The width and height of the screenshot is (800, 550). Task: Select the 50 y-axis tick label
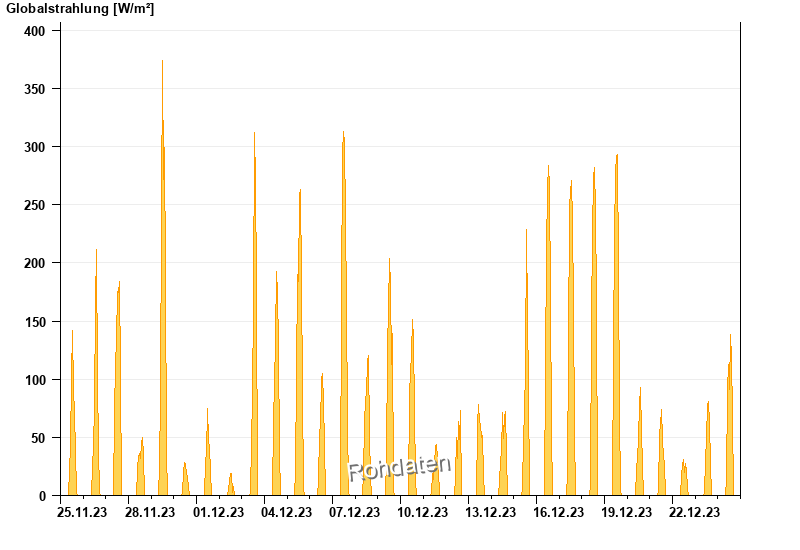40,438
